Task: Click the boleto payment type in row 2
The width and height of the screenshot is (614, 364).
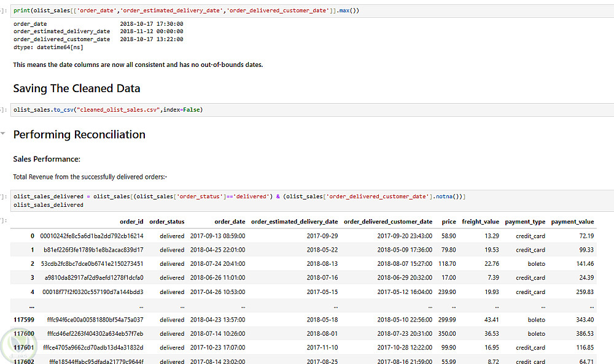Action: click(x=536, y=264)
